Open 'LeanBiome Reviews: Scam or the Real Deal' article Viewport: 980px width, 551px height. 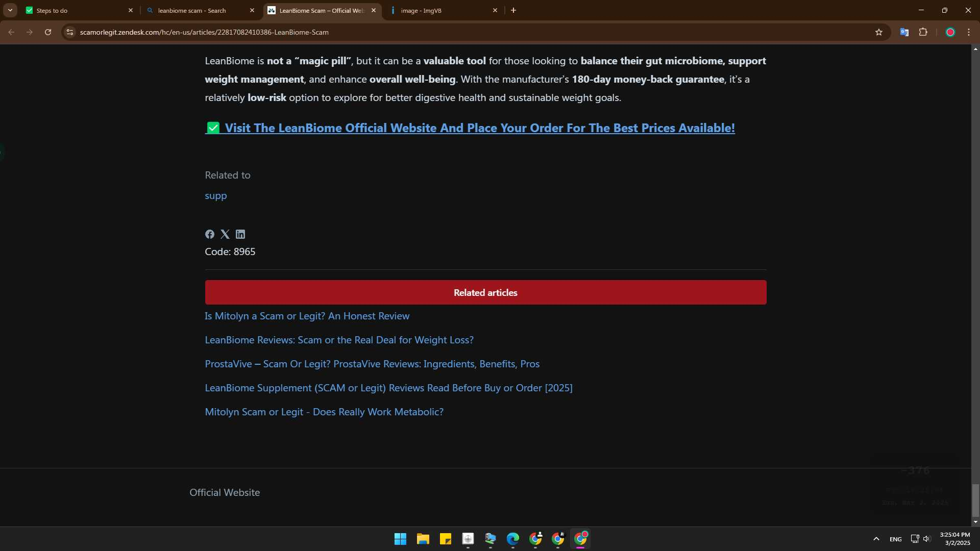point(339,340)
